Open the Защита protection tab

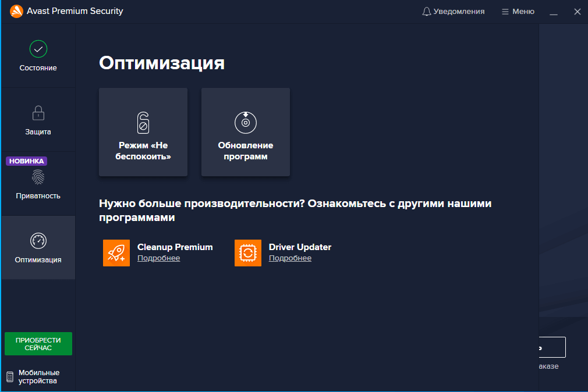click(x=38, y=120)
